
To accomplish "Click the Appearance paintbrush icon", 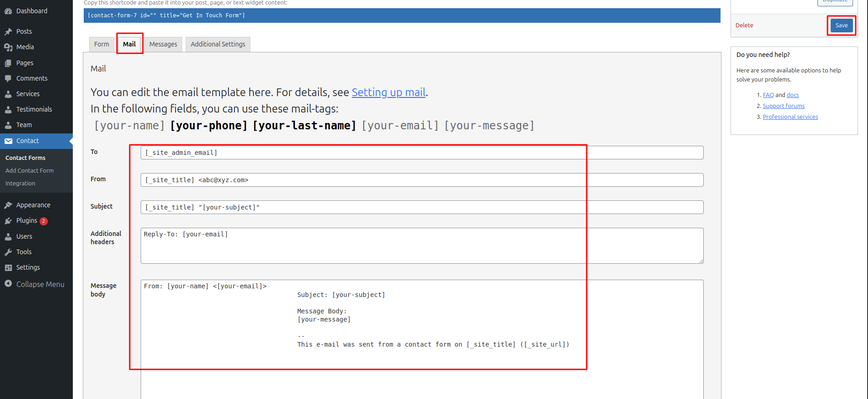I will 8,205.
